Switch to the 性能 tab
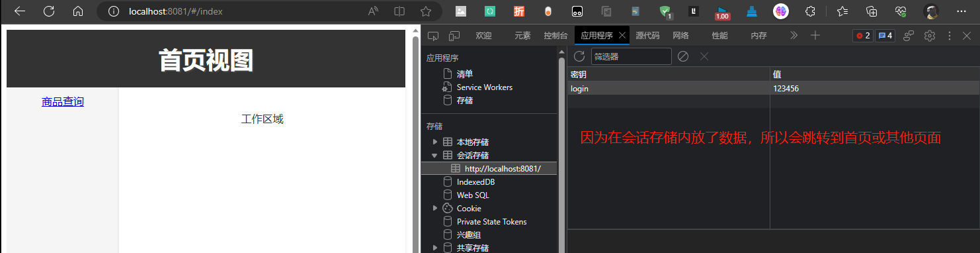 [x=720, y=36]
